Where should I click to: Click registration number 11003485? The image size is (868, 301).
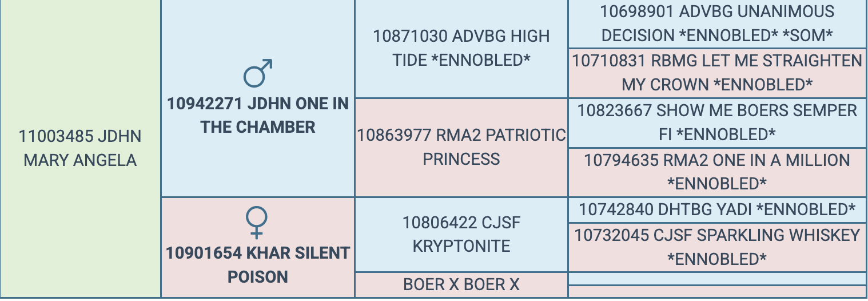click(x=54, y=137)
